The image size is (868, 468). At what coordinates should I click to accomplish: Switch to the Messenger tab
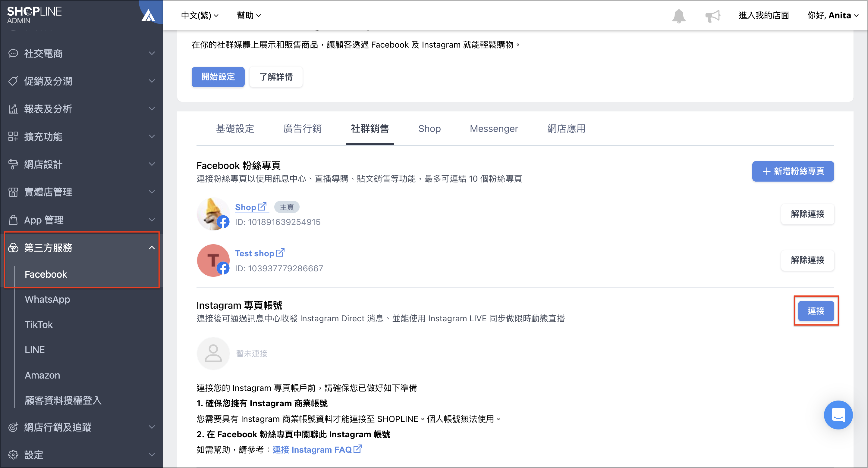pos(494,129)
